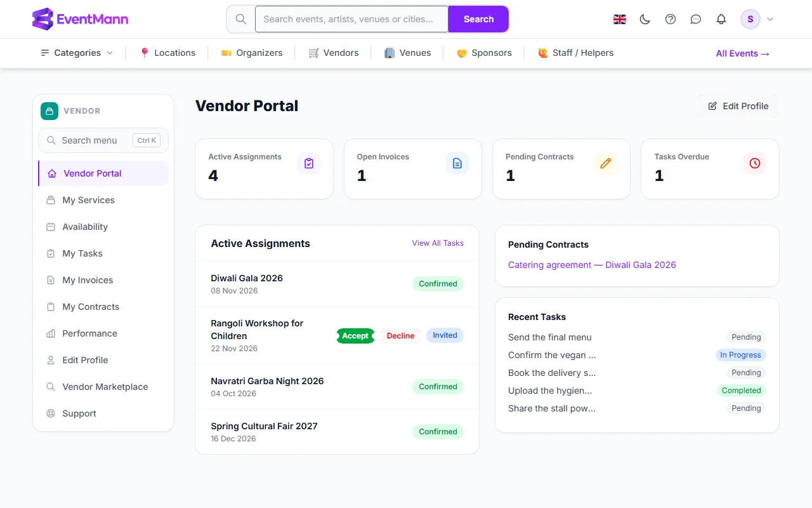Open My Services in the sidebar
812x508 pixels.
(103, 200)
